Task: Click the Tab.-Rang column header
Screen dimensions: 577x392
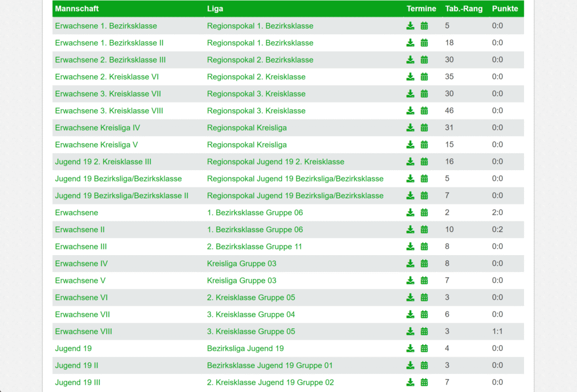Action: click(x=464, y=8)
